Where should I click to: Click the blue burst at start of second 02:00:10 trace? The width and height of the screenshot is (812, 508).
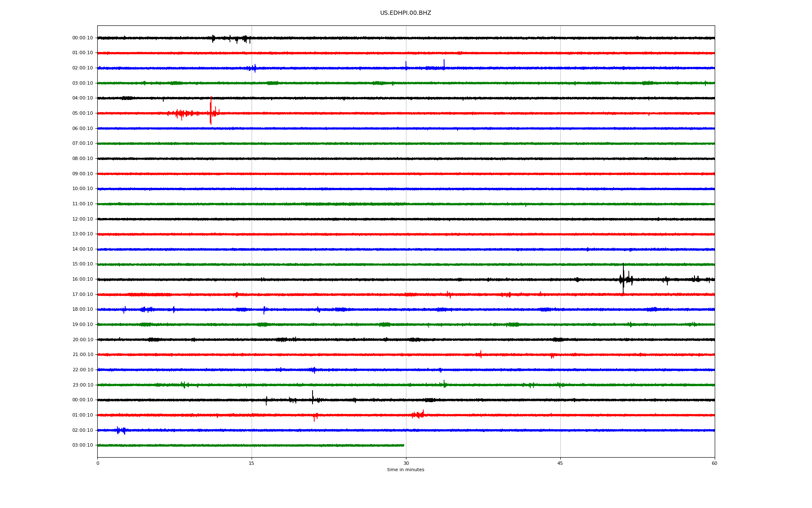coord(121,431)
